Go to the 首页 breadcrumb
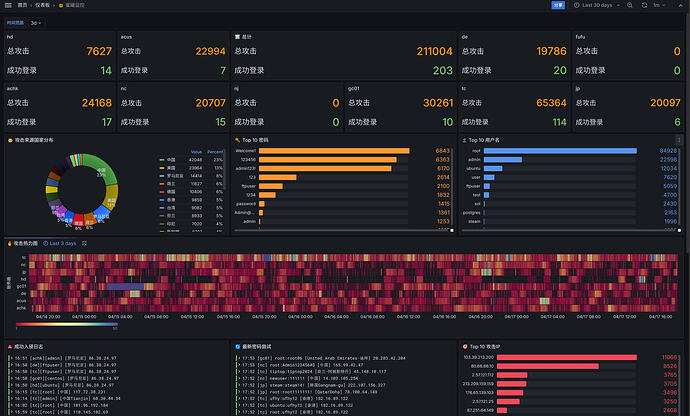This screenshot has width=690, height=416. 22,5
